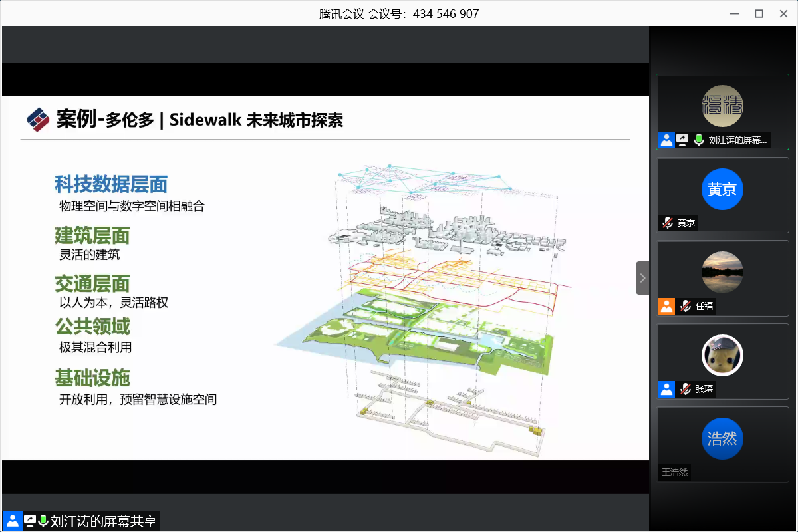The image size is (798, 532).
Task: Maximize the Tencent Meeting window
Action: point(759,13)
